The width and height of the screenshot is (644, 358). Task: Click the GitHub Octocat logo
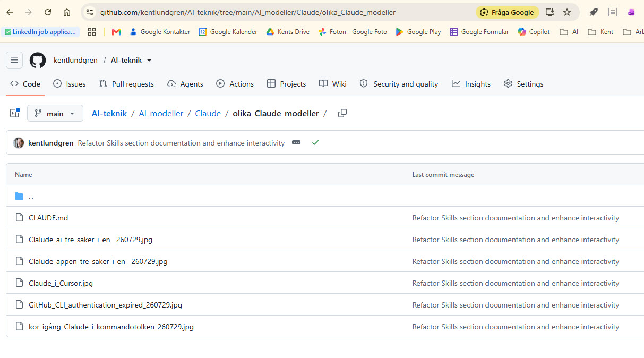38,60
